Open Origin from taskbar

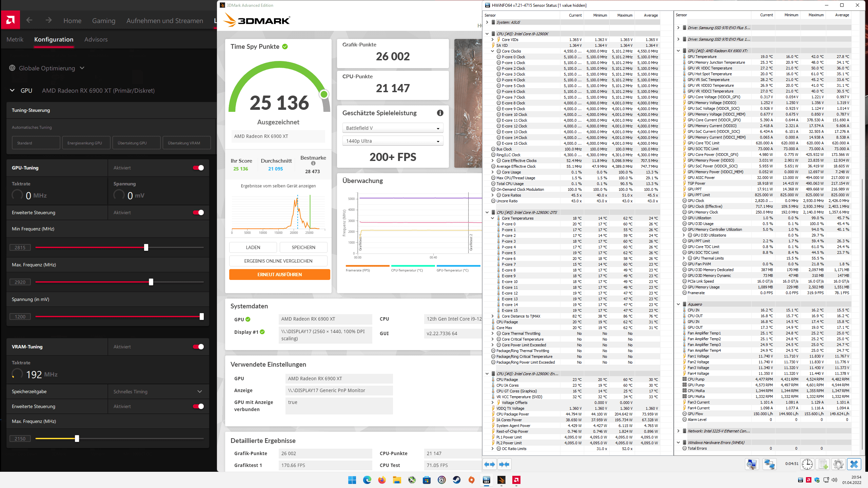pyautogui.click(x=471, y=480)
